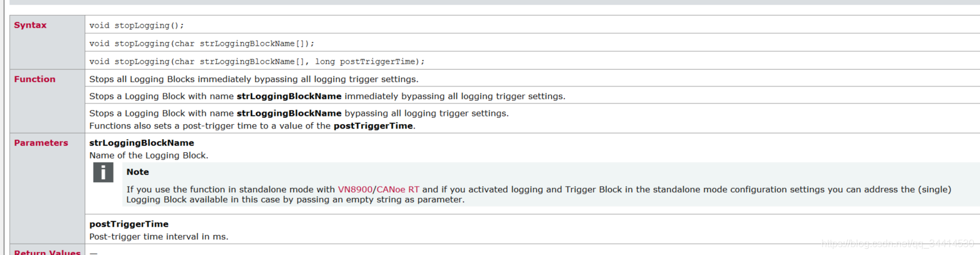Image resolution: width=980 pixels, height=255 pixels.
Task: Click 'Name of the Logging Block.' description
Action: tap(149, 155)
